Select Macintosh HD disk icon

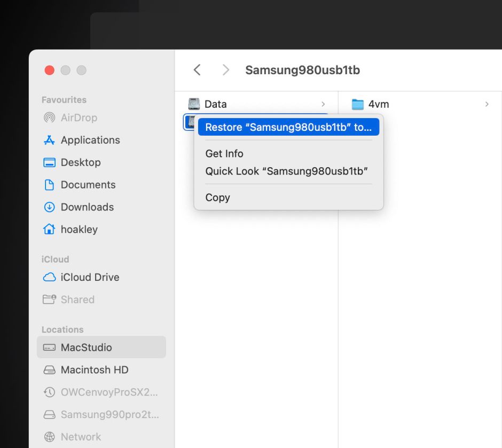tap(49, 370)
